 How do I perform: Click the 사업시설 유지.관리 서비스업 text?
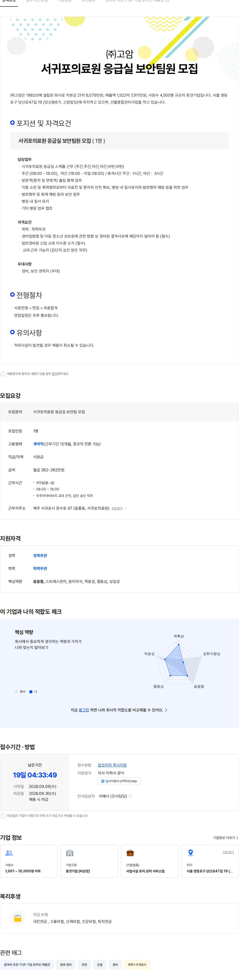146,871
